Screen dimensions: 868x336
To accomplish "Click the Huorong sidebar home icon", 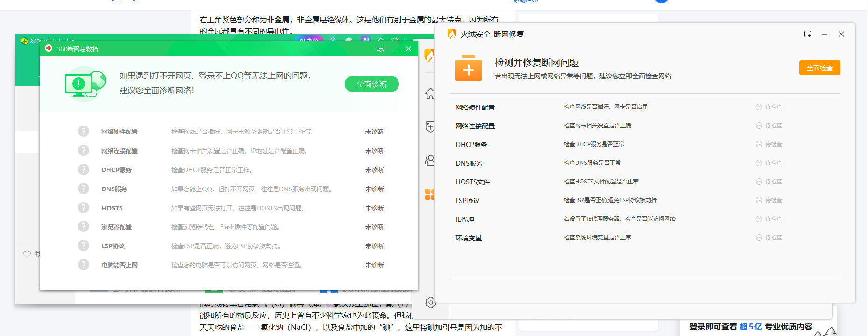I will [x=430, y=94].
